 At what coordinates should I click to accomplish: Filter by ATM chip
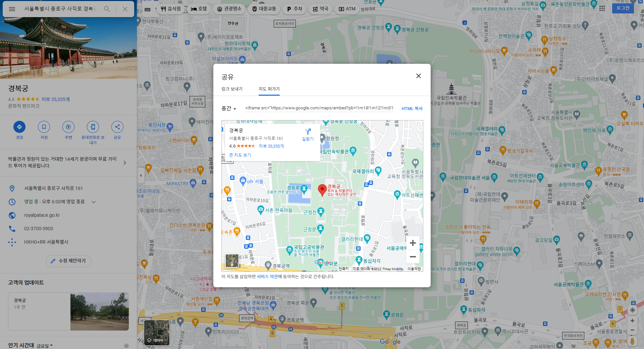347,9
